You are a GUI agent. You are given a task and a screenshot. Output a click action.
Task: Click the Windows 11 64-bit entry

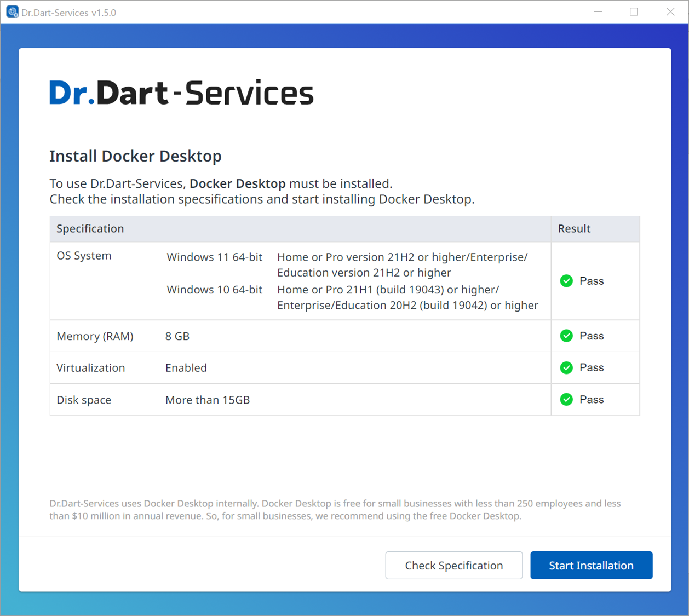(x=214, y=257)
